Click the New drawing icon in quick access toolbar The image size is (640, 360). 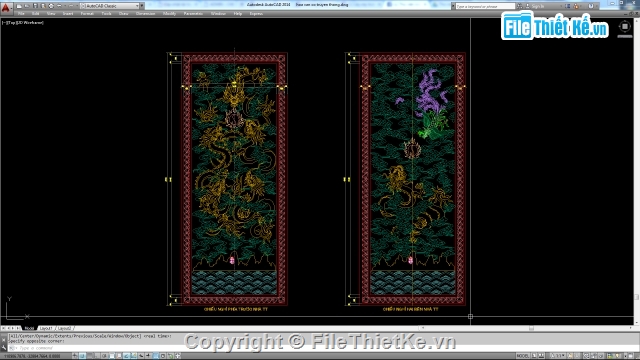tap(19, 6)
